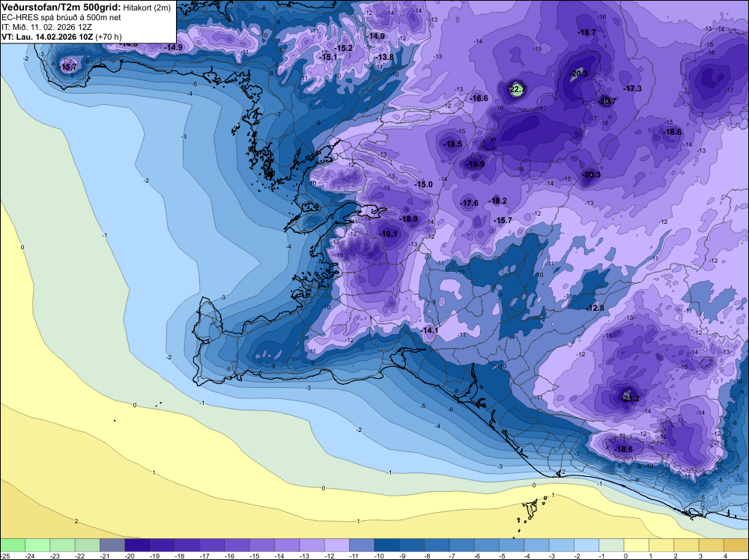749x560 pixels.
Task: Click the map title "Veðurstofan/T2m 500grid:"
Action: point(61,7)
